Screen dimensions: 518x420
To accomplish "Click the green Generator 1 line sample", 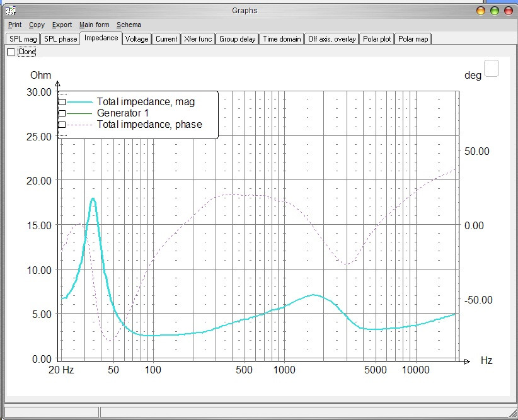I will 79,113.
